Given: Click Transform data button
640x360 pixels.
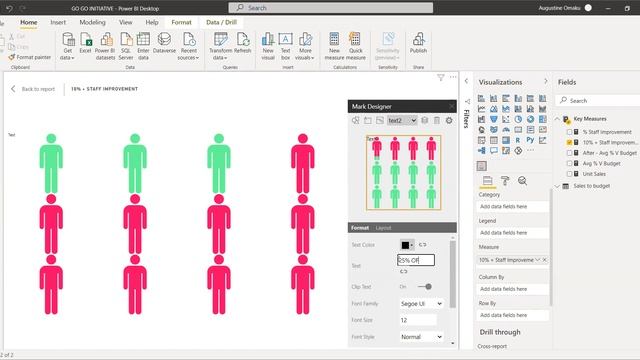Looking at the screenshot, I should point(220,46).
